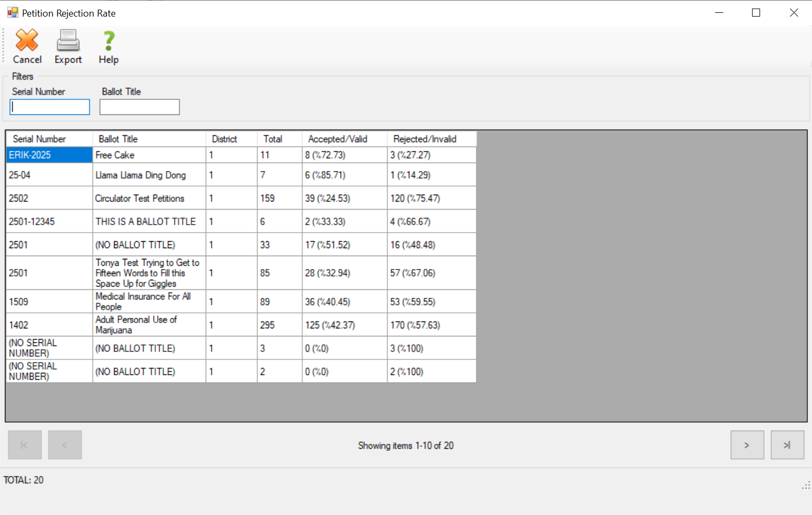Click the District column header
This screenshot has height=515, width=812.
click(231, 139)
